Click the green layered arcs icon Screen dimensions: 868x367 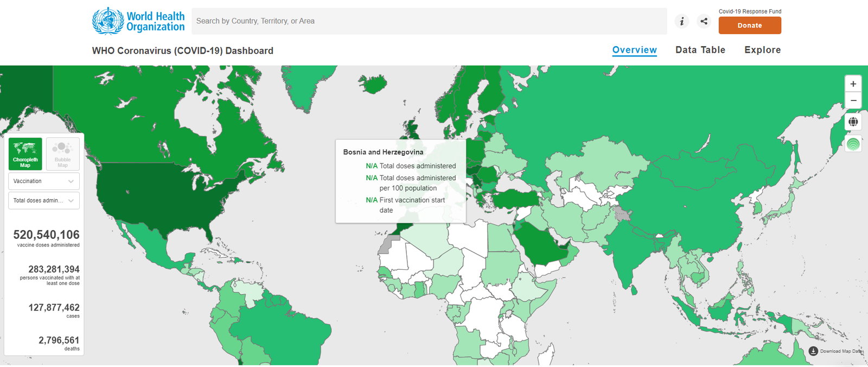click(x=853, y=144)
